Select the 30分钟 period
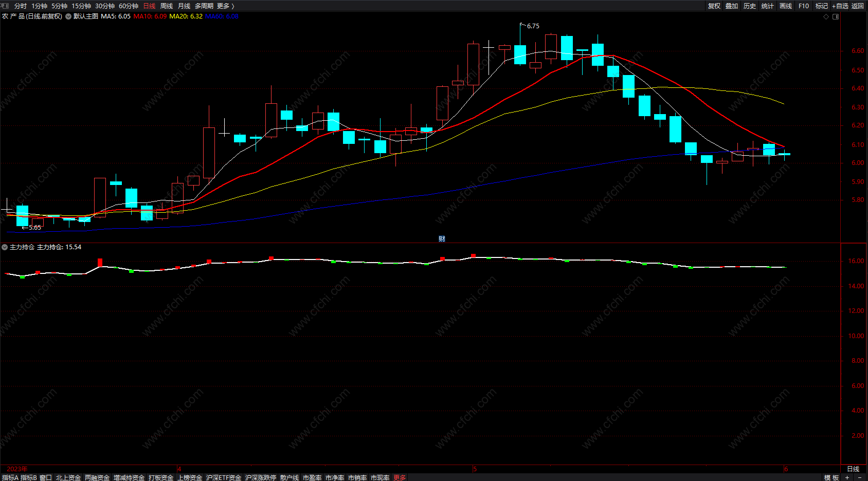This screenshot has width=868, height=481. (105, 6)
